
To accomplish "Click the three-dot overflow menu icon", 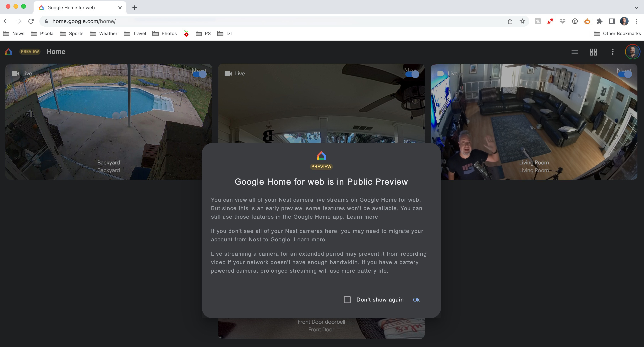I will (x=612, y=52).
